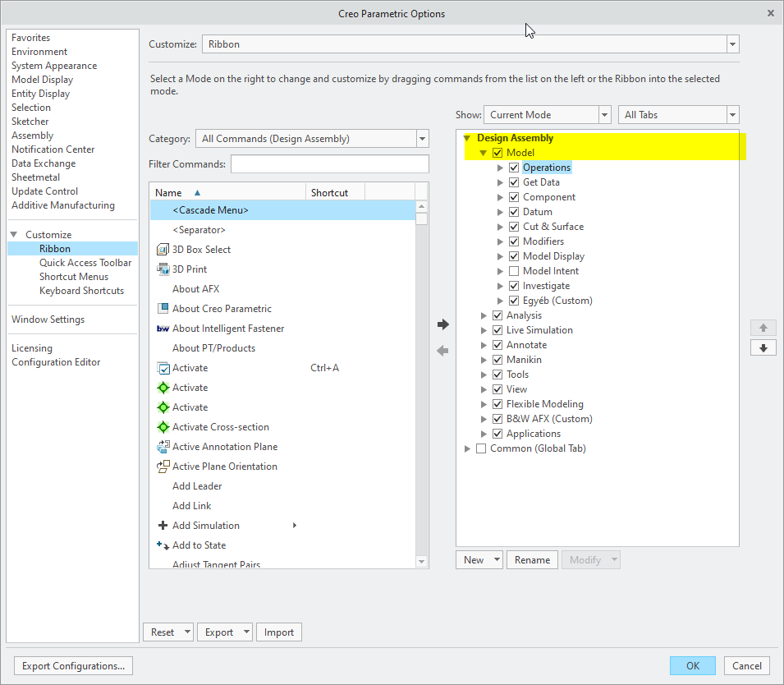Toggle the Egyéb (Custom) checkbox
This screenshot has width=784, height=685.
click(x=514, y=301)
